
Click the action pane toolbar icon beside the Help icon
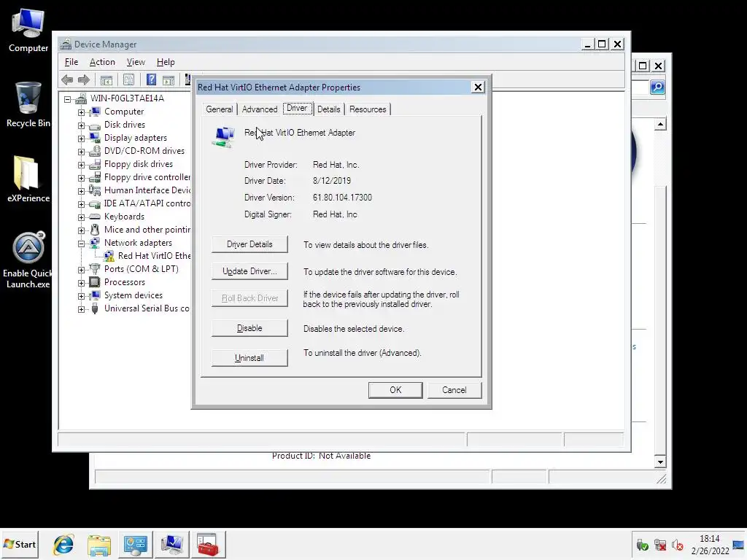coord(169,80)
